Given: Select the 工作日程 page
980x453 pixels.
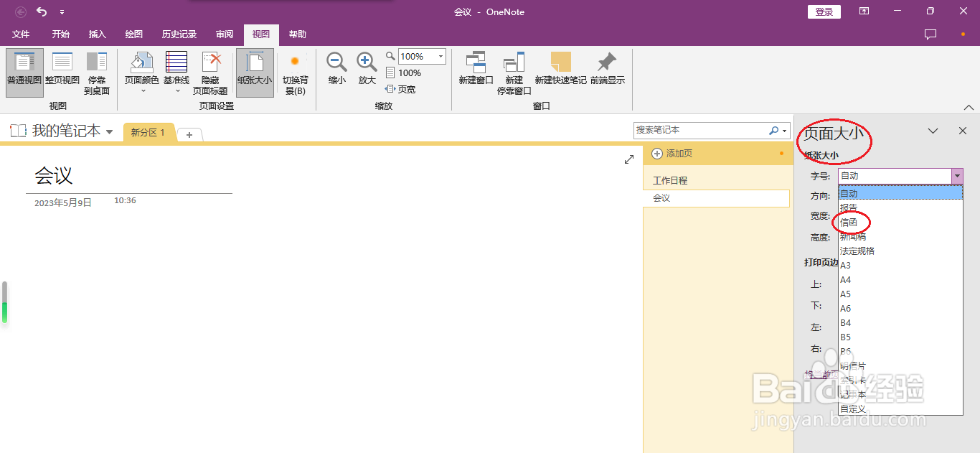Looking at the screenshot, I should click(670, 180).
